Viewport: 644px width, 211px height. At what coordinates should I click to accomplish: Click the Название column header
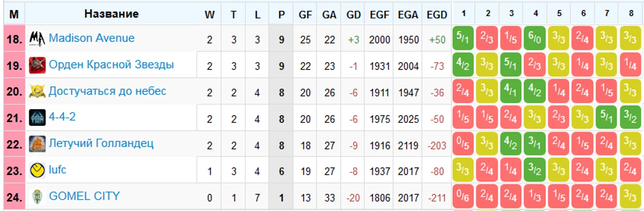tap(112, 14)
